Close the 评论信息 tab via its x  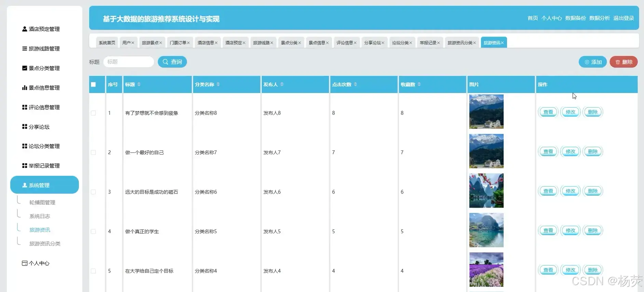click(x=355, y=43)
